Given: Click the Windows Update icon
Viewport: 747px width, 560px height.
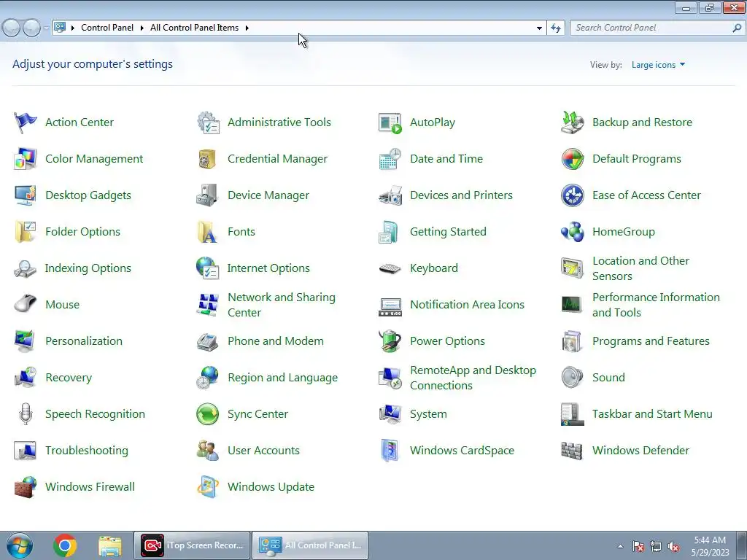Looking at the screenshot, I should click(208, 487).
